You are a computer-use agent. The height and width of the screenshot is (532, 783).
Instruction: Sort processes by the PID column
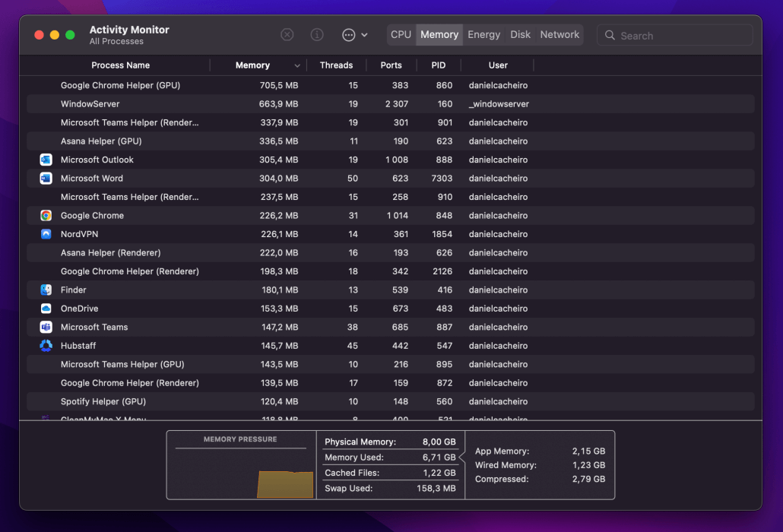coord(438,65)
